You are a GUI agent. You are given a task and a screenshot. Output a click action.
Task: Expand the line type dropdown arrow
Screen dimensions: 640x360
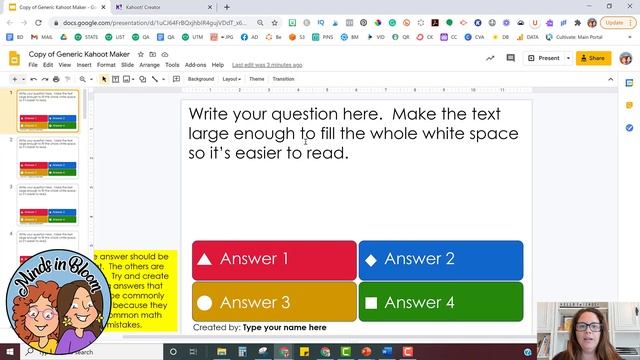coord(164,79)
